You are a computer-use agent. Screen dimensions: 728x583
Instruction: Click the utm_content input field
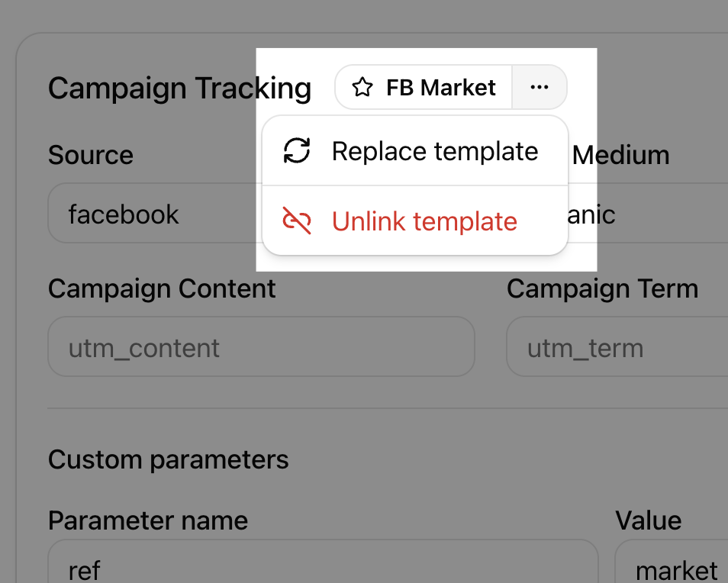tap(262, 346)
